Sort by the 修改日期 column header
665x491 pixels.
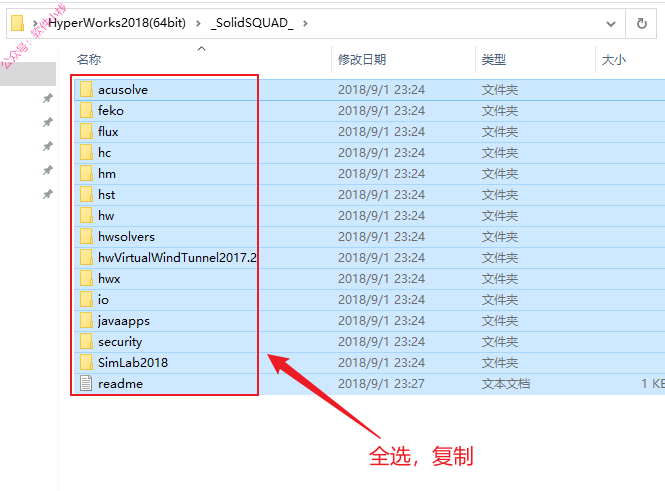coord(362,59)
